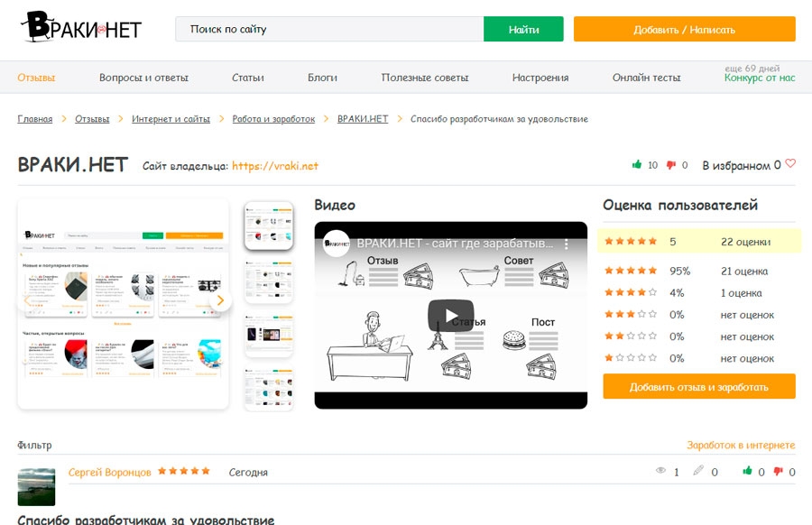The height and width of the screenshot is (525, 812).
Task: Open the https://vraki.net owner site link
Action: pos(275,166)
